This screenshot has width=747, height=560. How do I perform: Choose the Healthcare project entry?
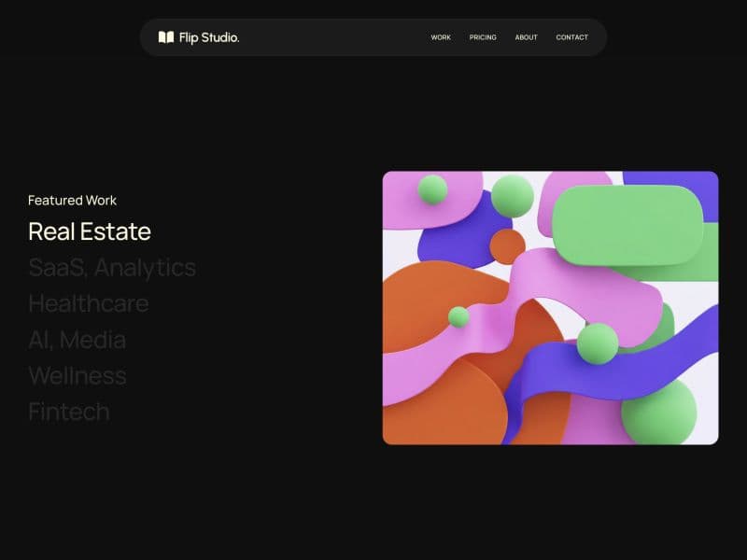pos(89,303)
